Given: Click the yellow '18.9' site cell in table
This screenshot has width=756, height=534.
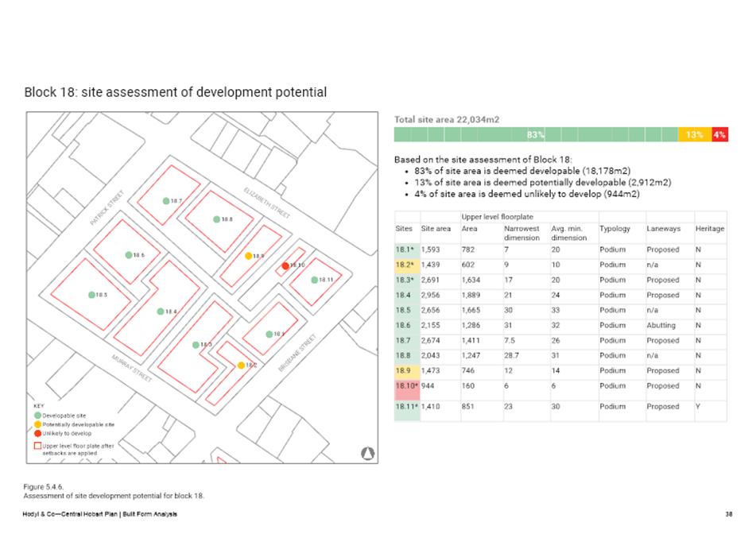Looking at the screenshot, I should (407, 370).
